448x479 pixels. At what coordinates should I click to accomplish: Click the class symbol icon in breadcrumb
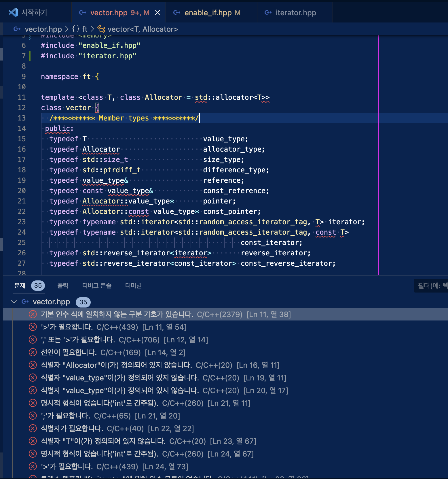pos(101,29)
